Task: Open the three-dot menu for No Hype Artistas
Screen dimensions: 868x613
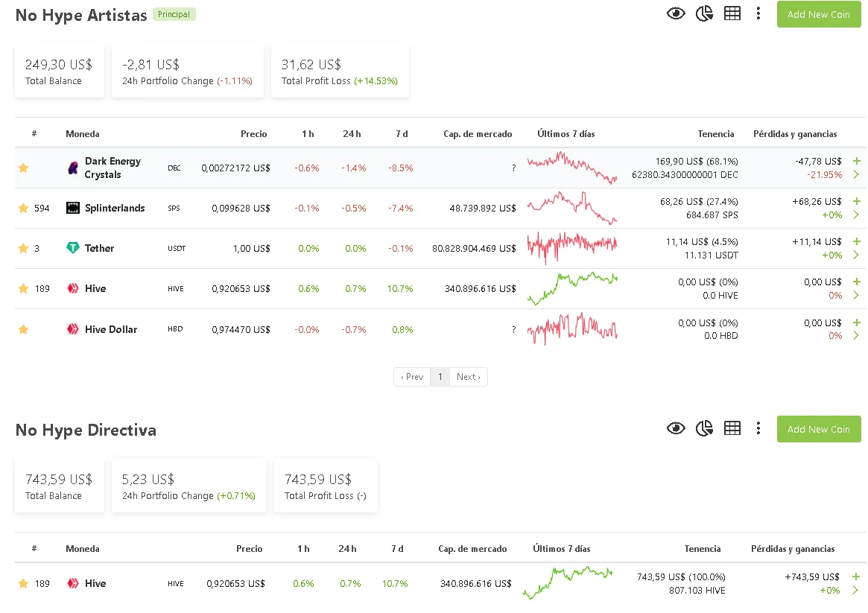Action: click(758, 14)
